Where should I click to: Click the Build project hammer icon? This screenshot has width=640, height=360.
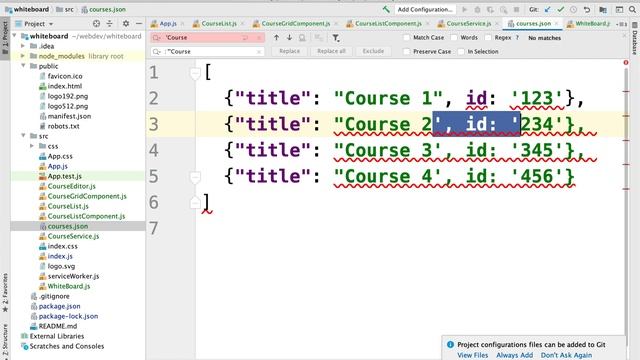[x=386, y=9]
